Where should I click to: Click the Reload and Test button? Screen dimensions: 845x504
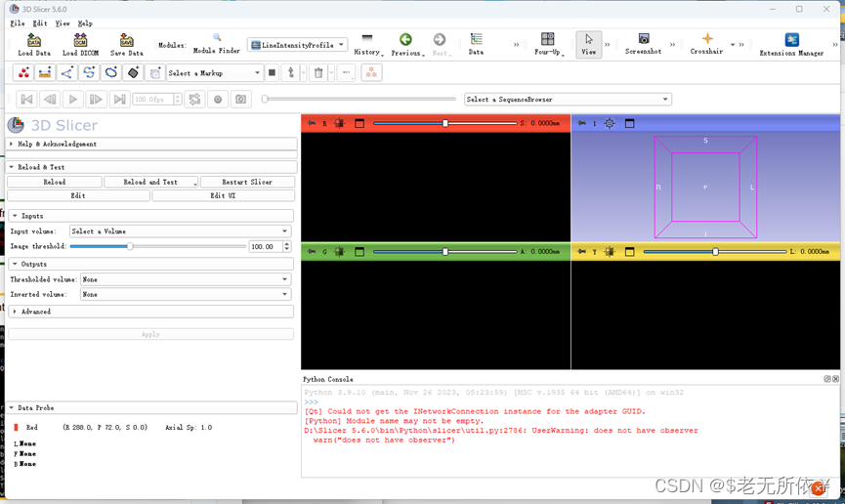(x=150, y=183)
